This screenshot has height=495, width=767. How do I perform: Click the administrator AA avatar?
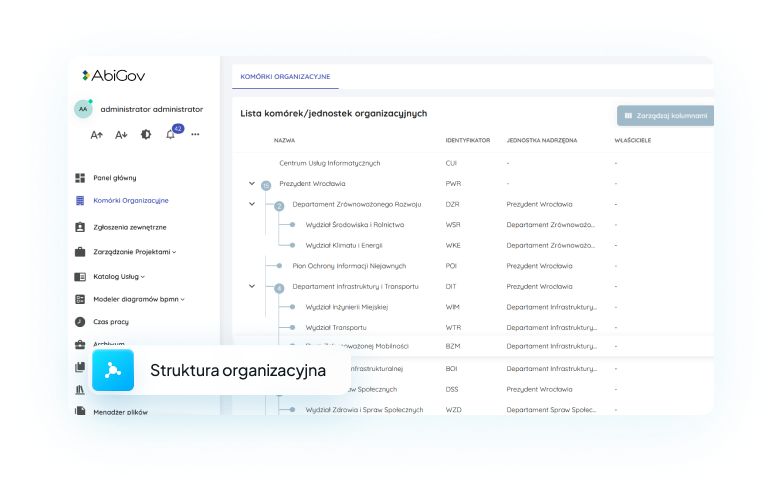(x=83, y=109)
